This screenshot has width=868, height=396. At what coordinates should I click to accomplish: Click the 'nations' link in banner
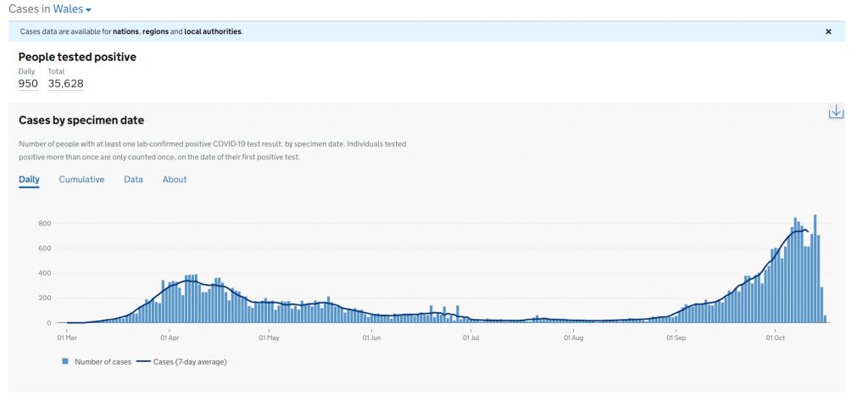[125, 31]
